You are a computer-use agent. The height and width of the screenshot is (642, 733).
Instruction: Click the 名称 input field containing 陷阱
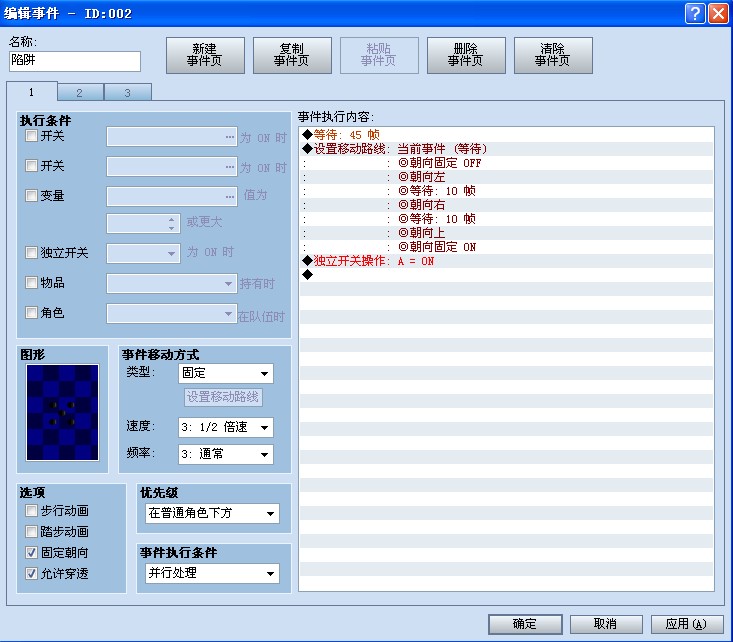(x=75, y=61)
